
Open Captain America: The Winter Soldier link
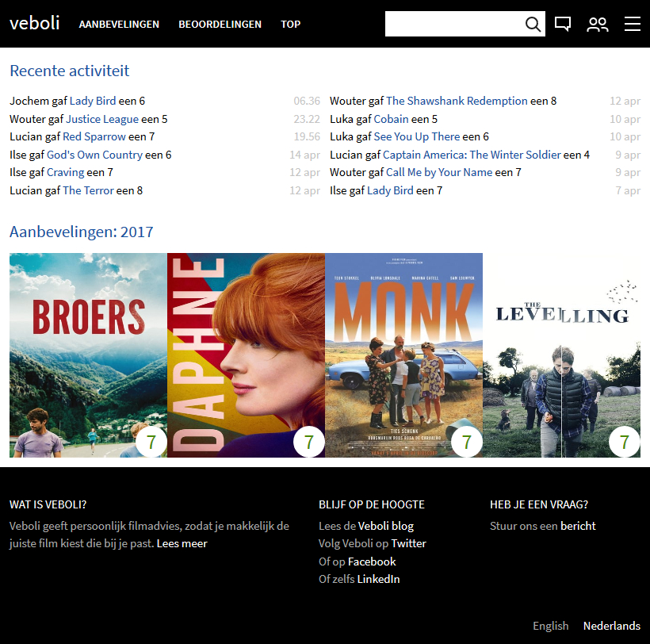472,155
